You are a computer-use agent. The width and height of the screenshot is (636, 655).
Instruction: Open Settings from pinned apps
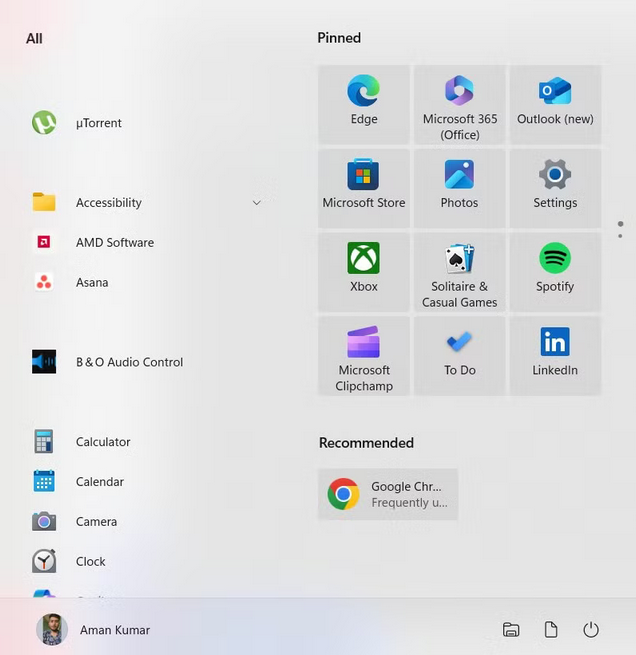pyautogui.click(x=555, y=188)
